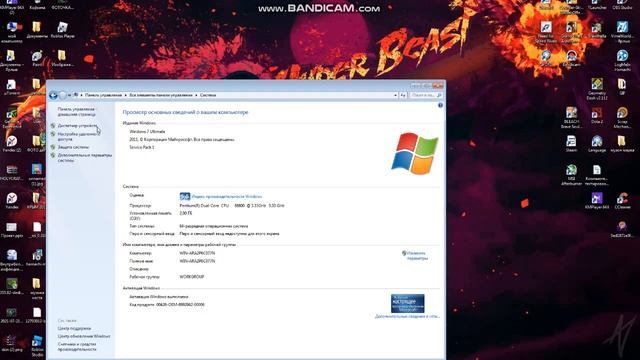Select Scrap Mechanic desktop icon
Screen dimensions: 640x360
tap(622, 118)
